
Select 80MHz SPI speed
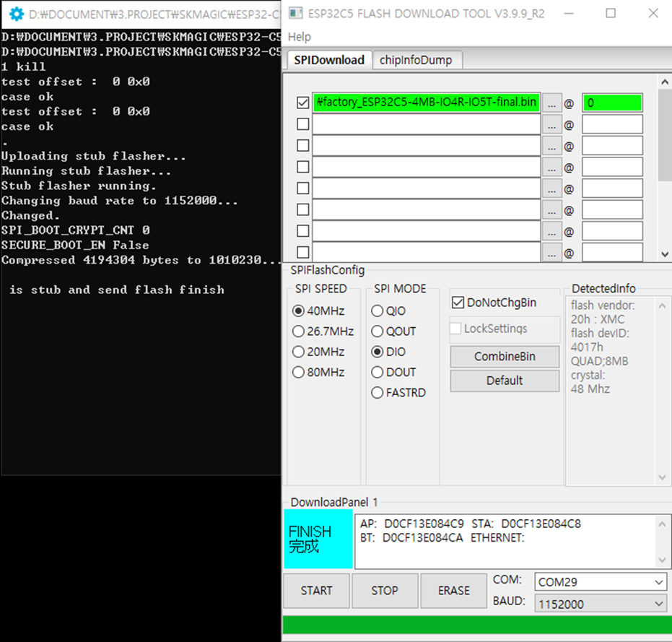(x=298, y=372)
